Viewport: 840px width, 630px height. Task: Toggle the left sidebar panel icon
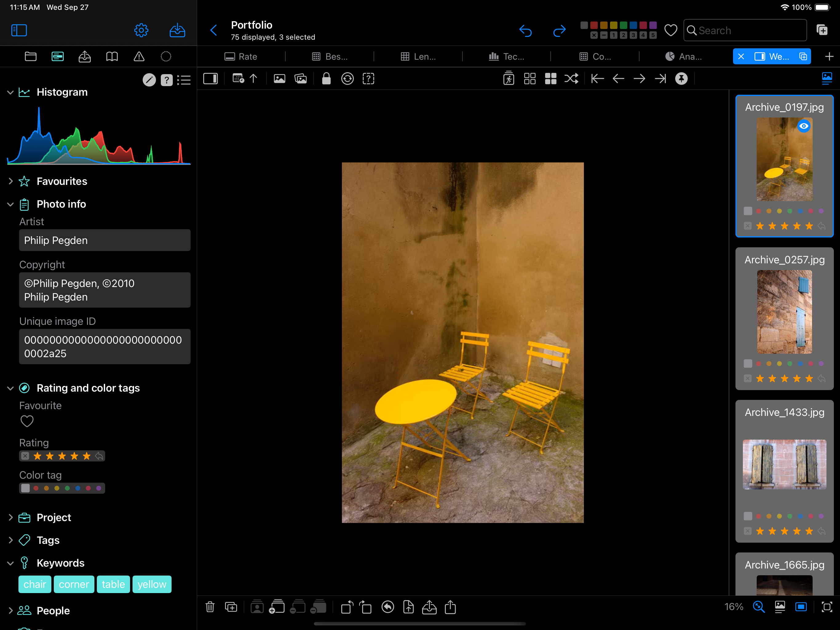19,30
